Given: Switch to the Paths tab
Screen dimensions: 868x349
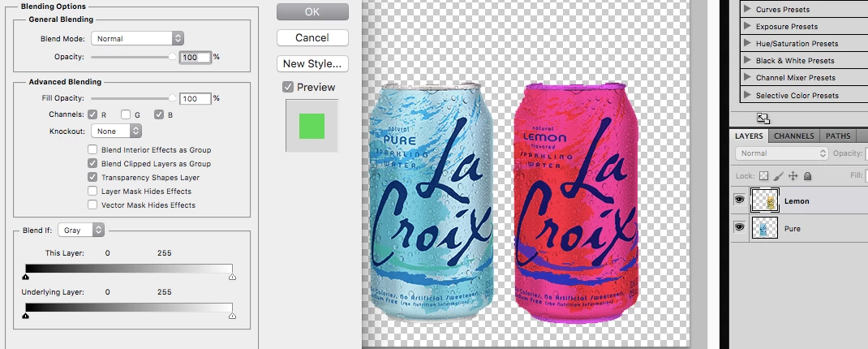Looking at the screenshot, I should pyautogui.click(x=837, y=136).
